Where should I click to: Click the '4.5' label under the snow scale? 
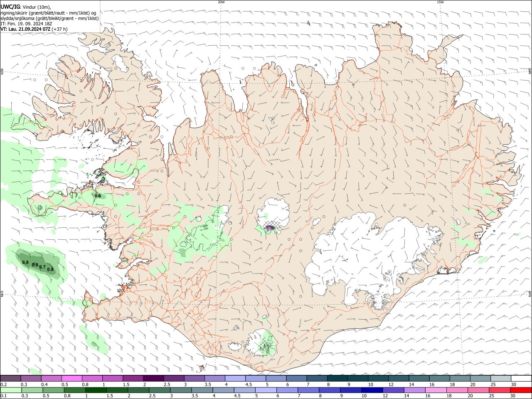(249, 384)
